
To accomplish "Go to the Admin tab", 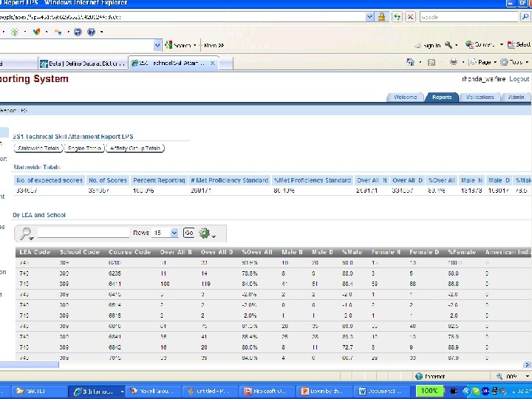I will (516, 97).
